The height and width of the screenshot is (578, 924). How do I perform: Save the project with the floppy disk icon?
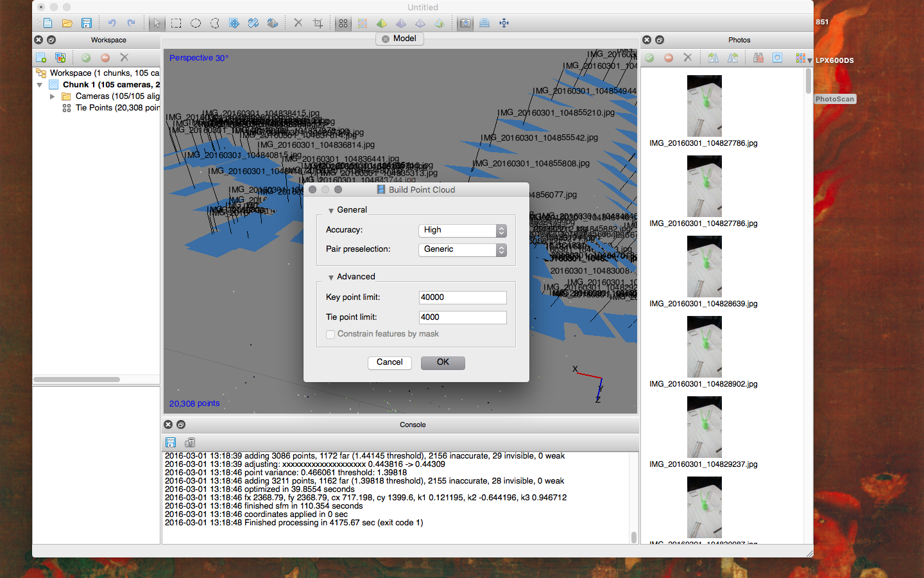(87, 23)
